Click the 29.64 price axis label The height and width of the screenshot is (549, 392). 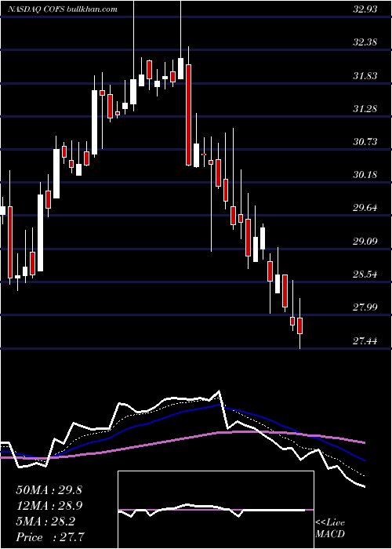365,208
